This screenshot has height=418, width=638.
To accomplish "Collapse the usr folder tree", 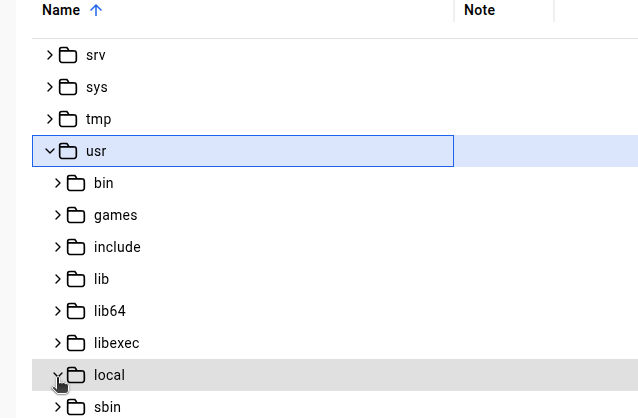I will tap(50, 151).
